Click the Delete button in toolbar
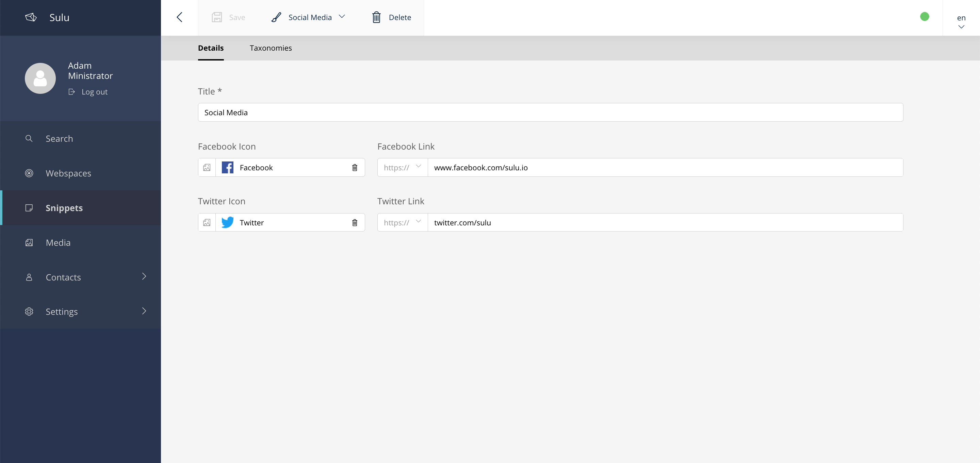 (391, 17)
